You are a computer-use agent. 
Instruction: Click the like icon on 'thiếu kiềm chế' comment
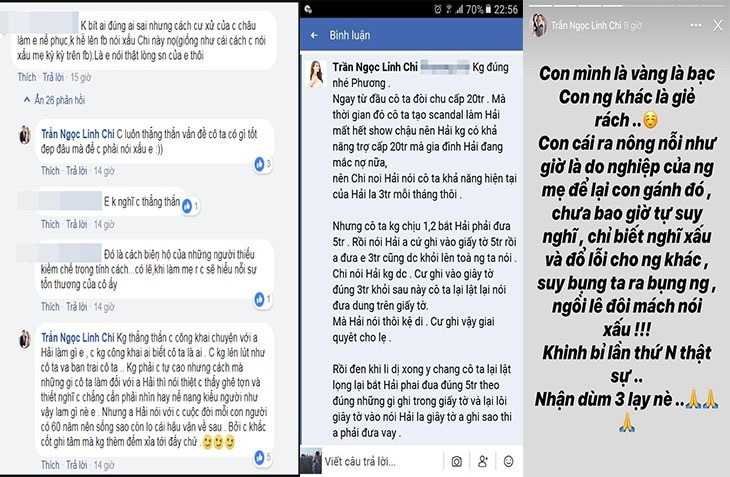click(x=259, y=300)
